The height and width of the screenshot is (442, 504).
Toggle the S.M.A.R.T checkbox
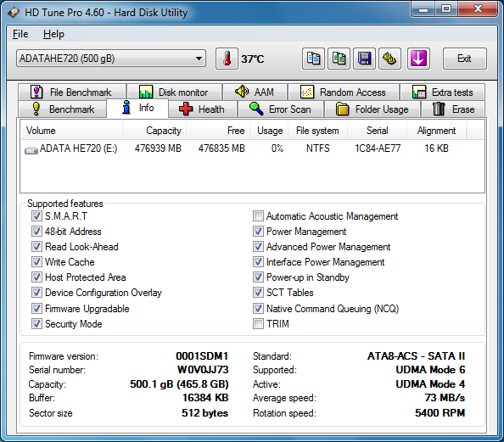36,216
